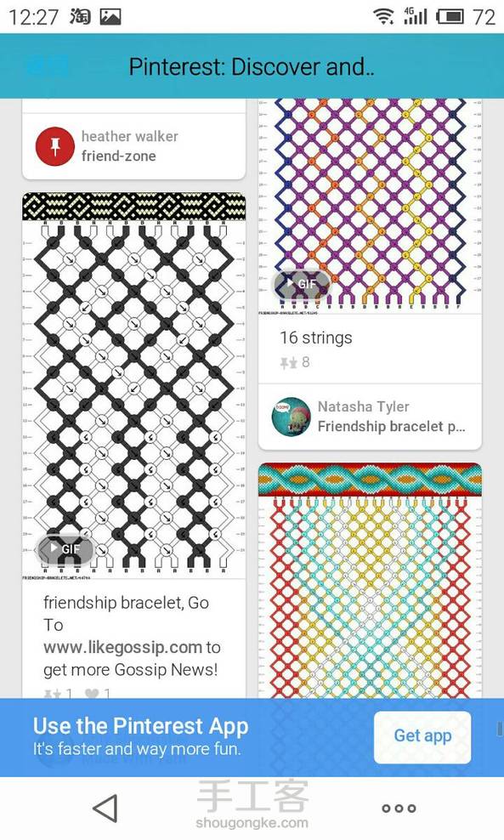This screenshot has height=840, width=504.
Task: Tap the Android back triangle icon
Action: click(105, 808)
